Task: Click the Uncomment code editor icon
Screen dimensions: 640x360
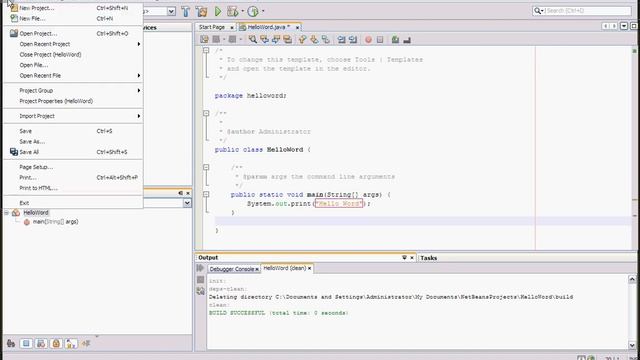Action: coord(407,40)
